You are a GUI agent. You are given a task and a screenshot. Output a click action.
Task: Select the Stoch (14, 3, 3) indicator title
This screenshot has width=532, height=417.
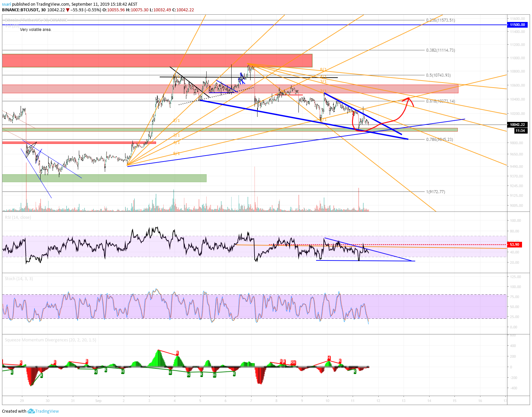[19, 278]
